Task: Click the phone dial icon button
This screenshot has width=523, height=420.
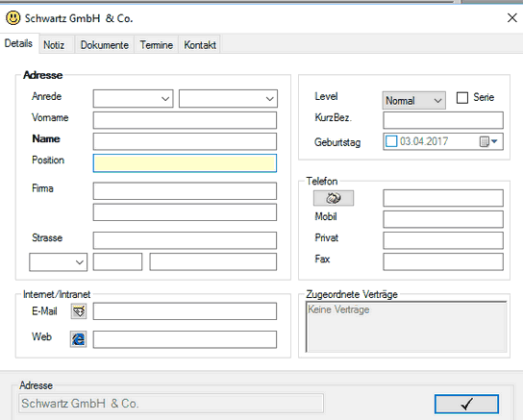Action: (334, 198)
